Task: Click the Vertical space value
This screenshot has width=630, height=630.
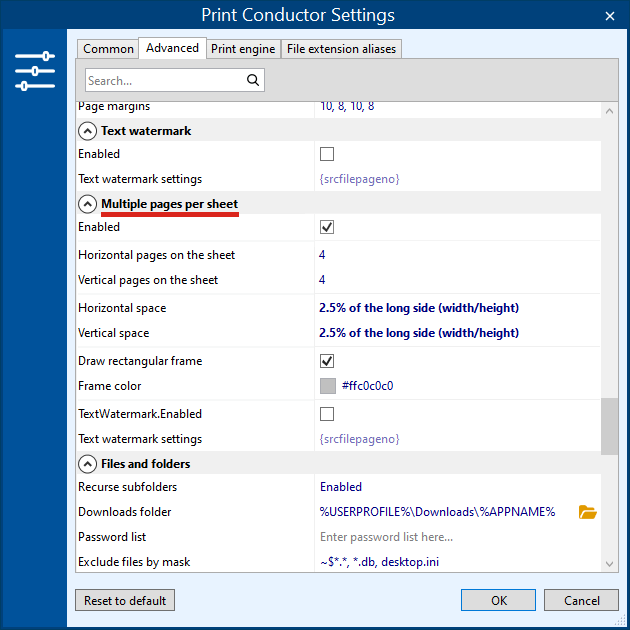Action: point(419,333)
